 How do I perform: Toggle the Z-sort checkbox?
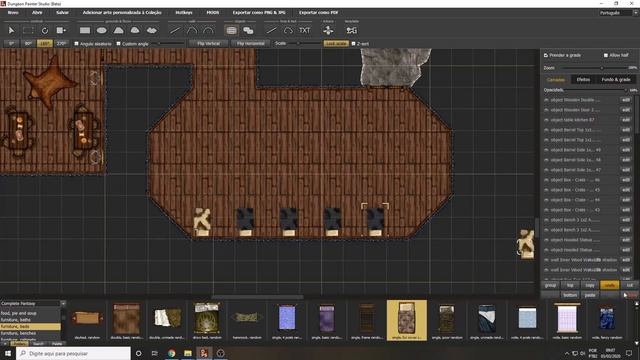[x=353, y=43]
